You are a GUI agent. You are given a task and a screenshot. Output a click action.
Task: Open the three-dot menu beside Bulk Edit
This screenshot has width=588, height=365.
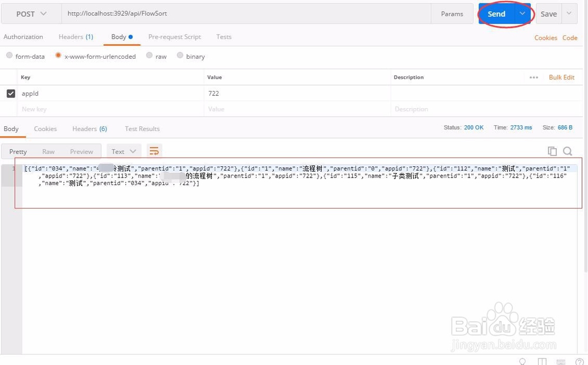(533, 77)
